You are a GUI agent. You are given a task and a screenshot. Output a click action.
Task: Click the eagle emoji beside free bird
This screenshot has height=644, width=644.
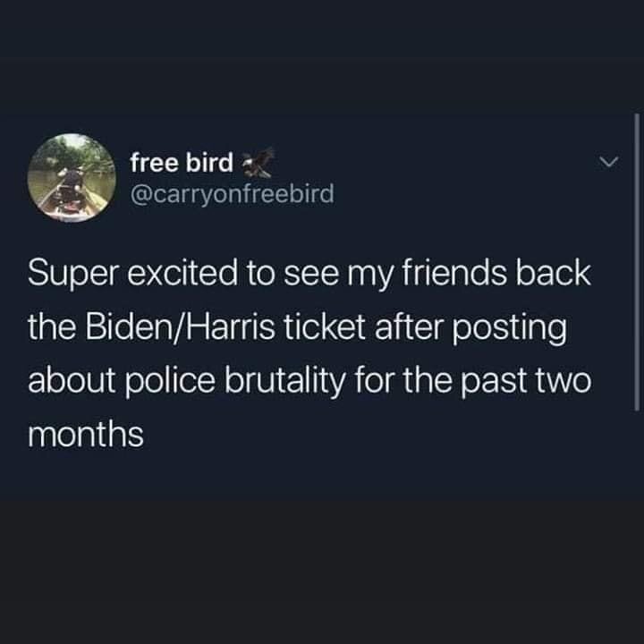coord(258,162)
